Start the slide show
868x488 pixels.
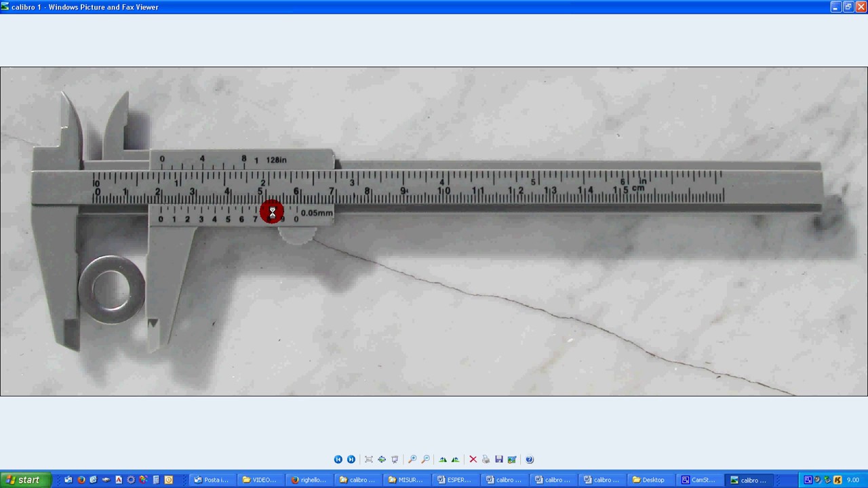tap(395, 460)
